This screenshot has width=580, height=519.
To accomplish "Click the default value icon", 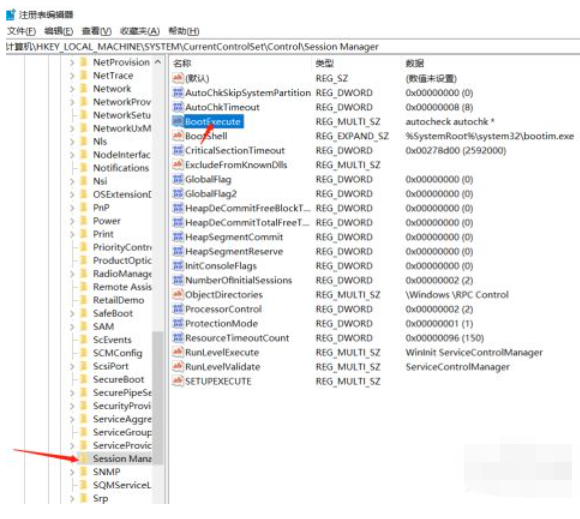I will [178, 78].
